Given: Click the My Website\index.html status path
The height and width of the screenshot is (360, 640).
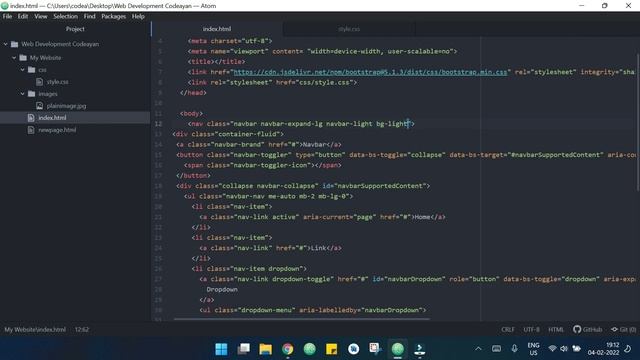Looking at the screenshot, I should [35, 329].
